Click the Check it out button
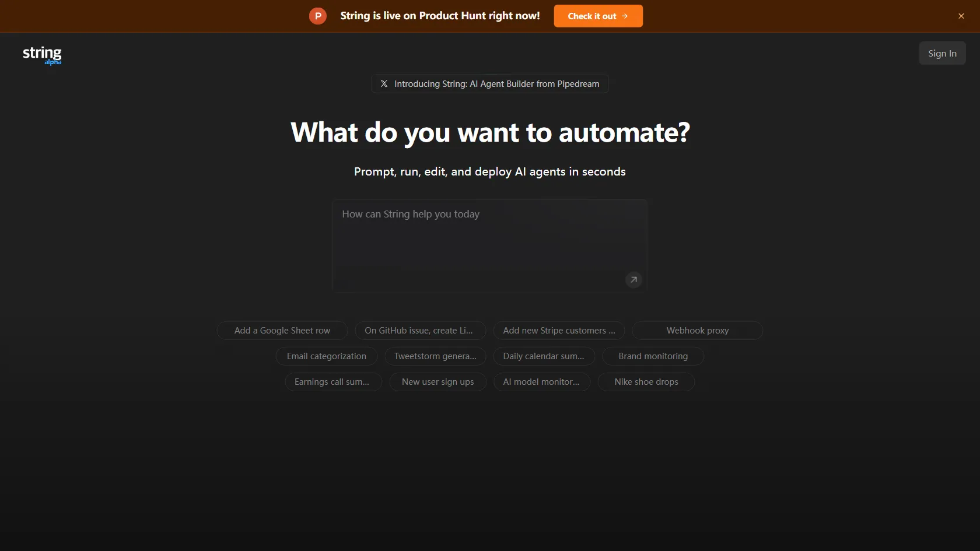Screen dimensions: 980x551 tap(598, 16)
